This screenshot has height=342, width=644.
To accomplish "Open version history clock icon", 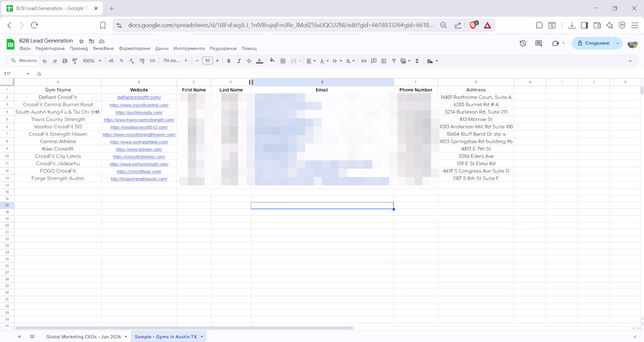I will click(x=523, y=43).
